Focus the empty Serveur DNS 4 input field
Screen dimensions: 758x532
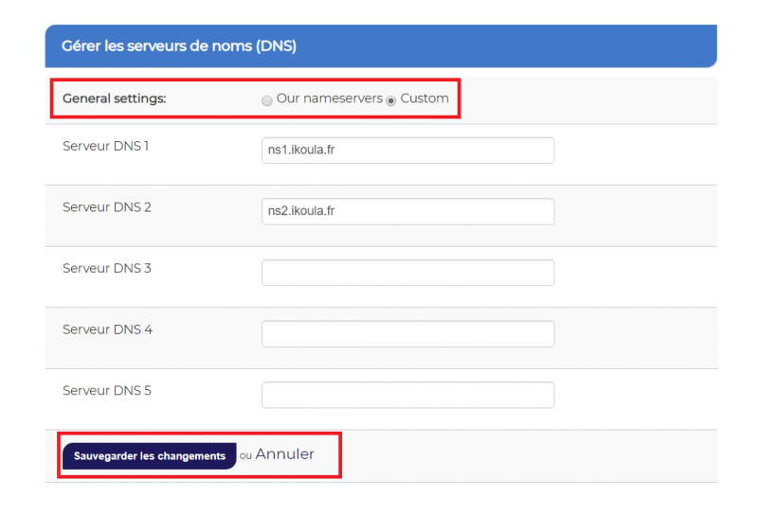point(407,333)
